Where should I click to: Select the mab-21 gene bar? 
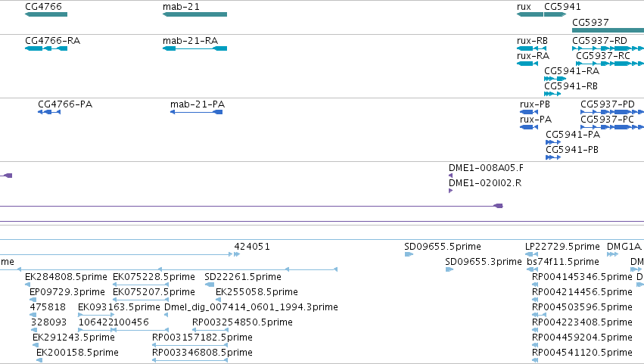pyautogui.click(x=194, y=14)
